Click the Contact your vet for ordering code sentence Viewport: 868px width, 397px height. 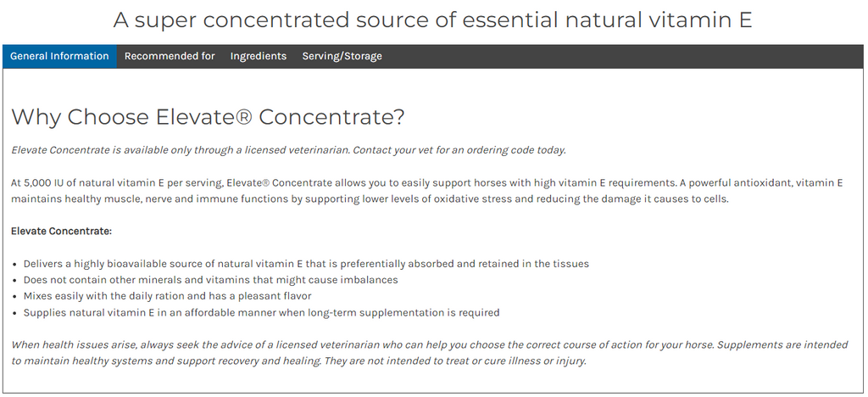pyautogui.click(x=459, y=150)
